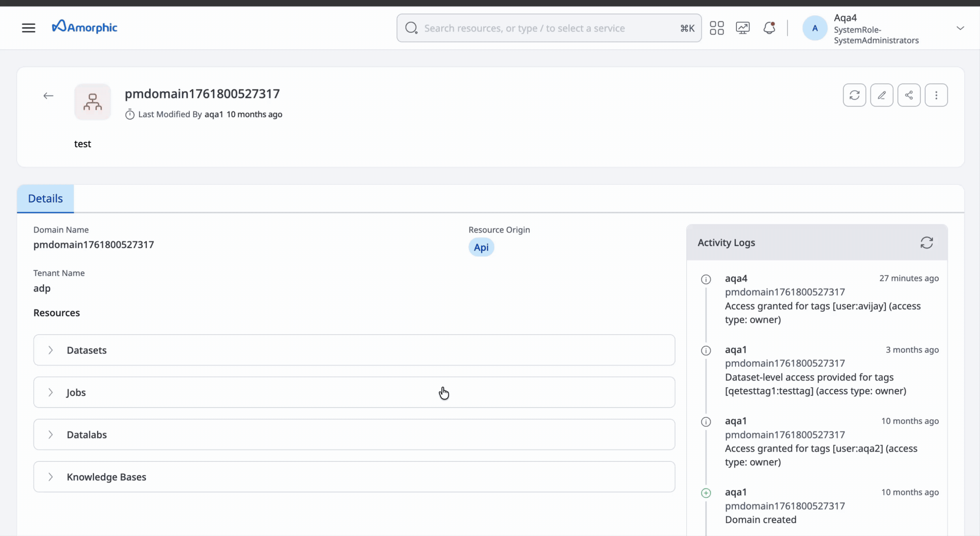Expand the Datalabs section
980x536 pixels.
(354, 434)
